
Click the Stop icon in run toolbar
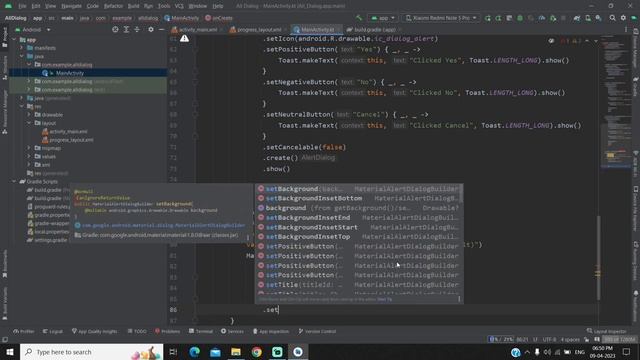564,18
